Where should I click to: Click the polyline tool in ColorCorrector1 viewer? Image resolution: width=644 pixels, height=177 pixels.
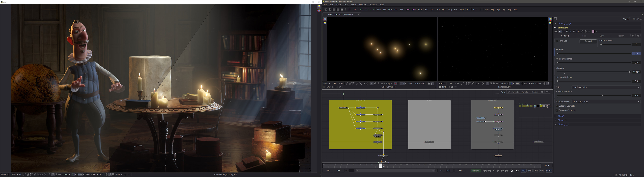tap(347, 83)
